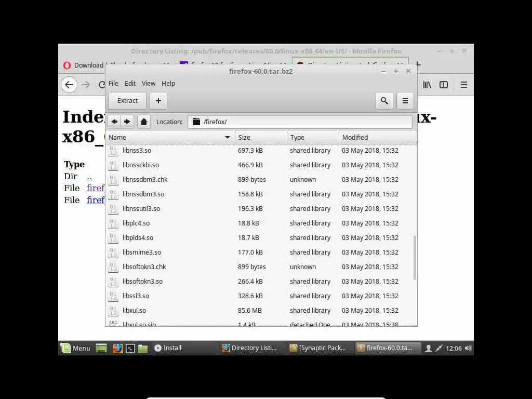This screenshot has height=399, width=532.
Task: Click the file list vertical scrollbar
Action: tap(415, 257)
